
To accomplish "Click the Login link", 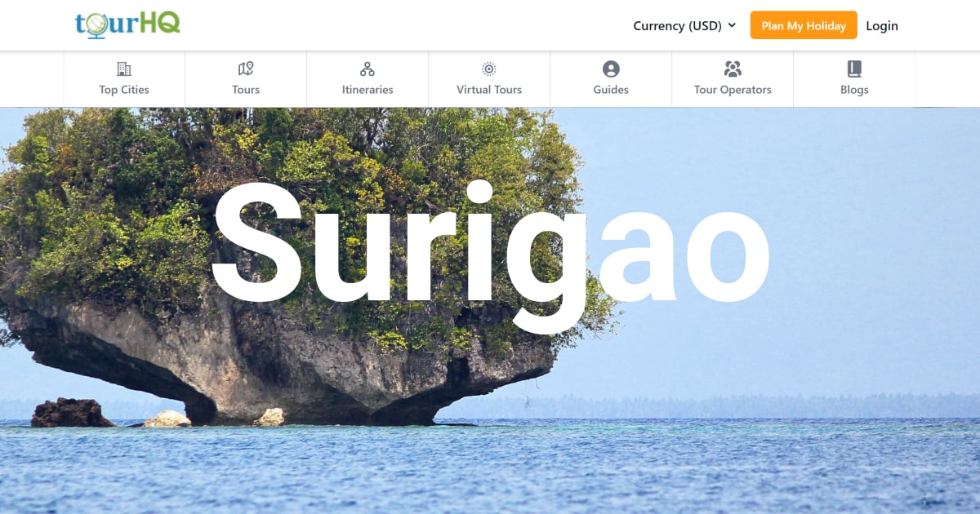I will point(882,25).
